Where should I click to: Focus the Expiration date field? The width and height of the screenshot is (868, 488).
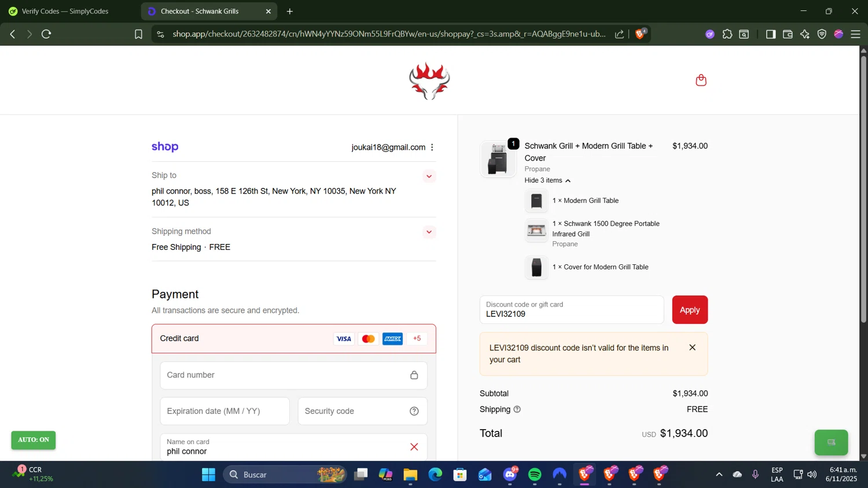(225, 411)
